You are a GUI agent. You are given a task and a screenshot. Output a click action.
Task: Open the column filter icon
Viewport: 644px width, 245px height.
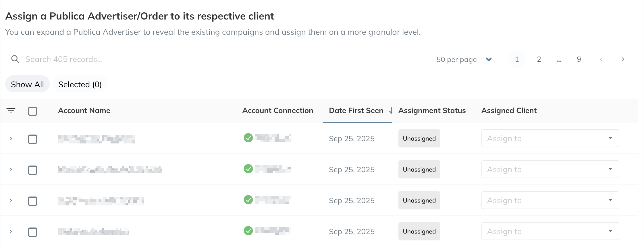(x=11, y=110)
